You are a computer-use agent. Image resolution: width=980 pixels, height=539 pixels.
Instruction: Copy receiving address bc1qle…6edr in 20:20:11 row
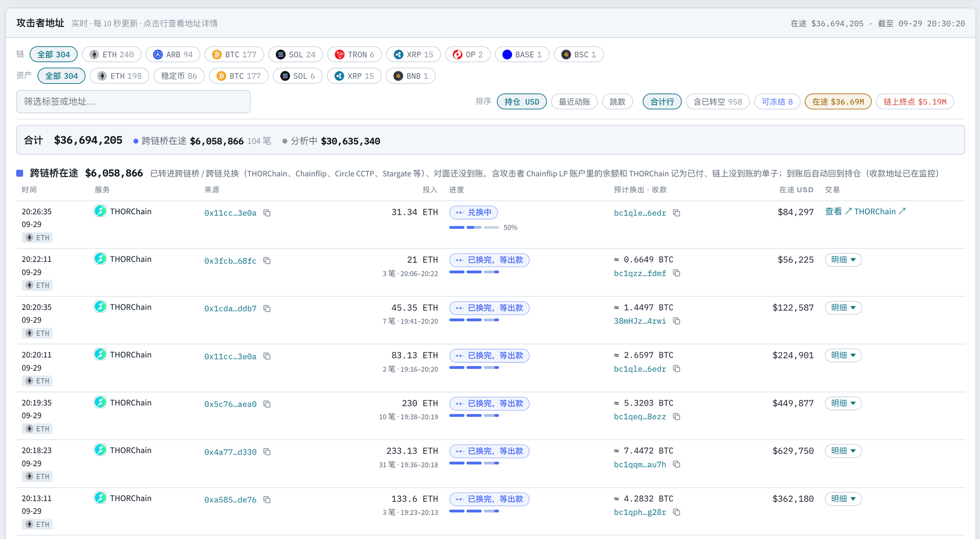(677, 369)
